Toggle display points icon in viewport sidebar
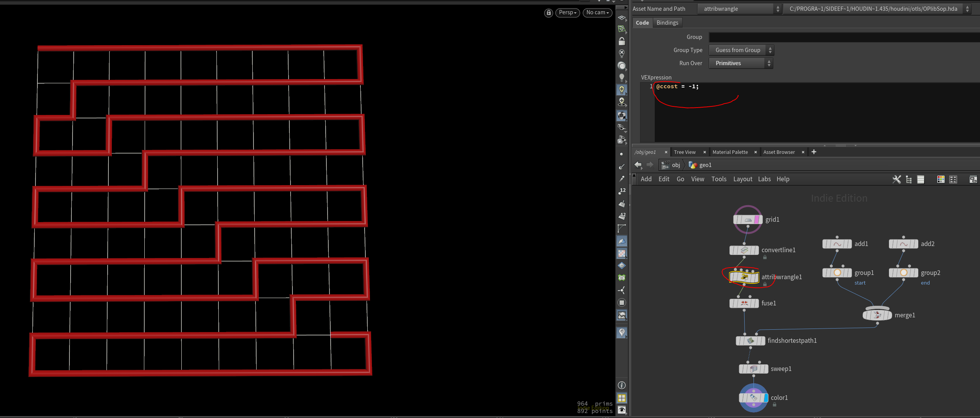This screenshot has height=418, width=980. [x=621, y=154]
